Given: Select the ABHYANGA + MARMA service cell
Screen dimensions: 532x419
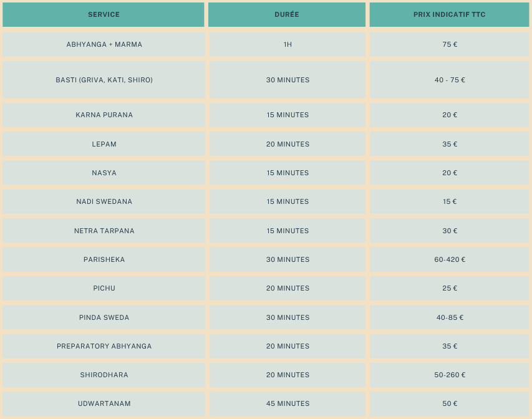Looking at the screenshot, I should pyautogui.click(x=104, y=44).
